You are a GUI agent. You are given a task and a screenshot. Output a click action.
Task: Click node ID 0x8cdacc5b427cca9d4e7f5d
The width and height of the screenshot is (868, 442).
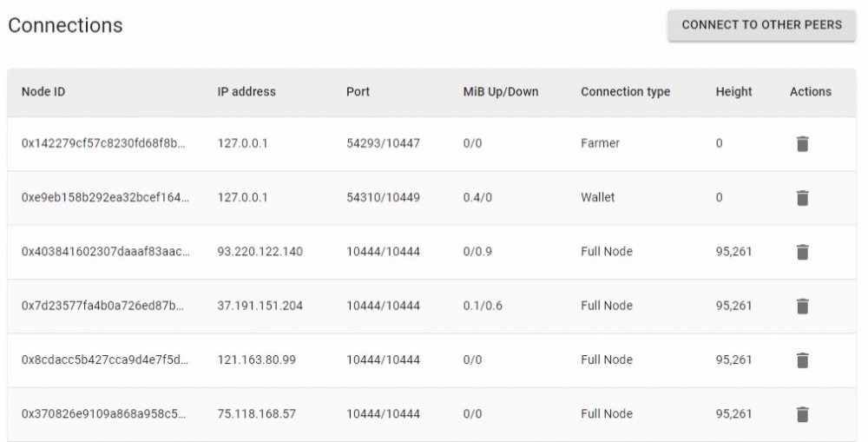(105, 360)
